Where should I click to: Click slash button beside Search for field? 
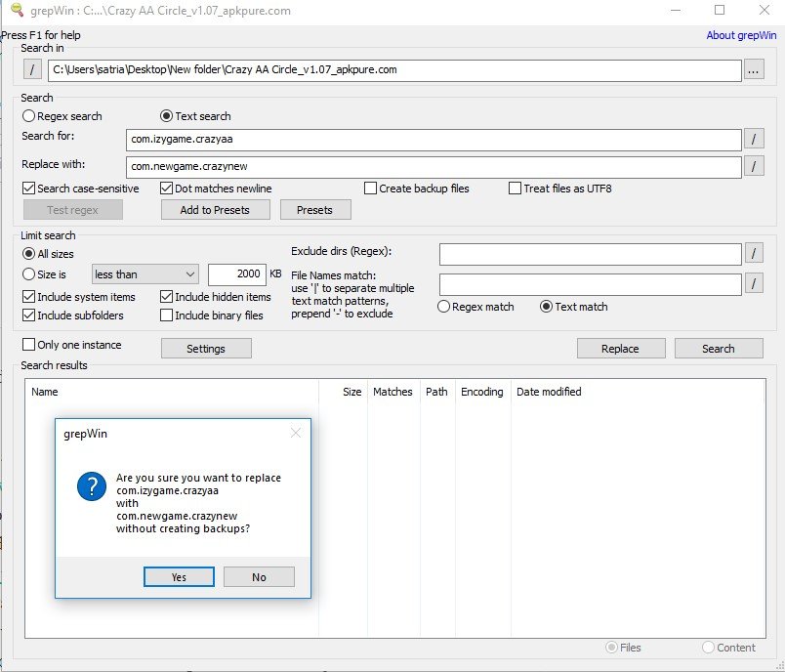754,139
